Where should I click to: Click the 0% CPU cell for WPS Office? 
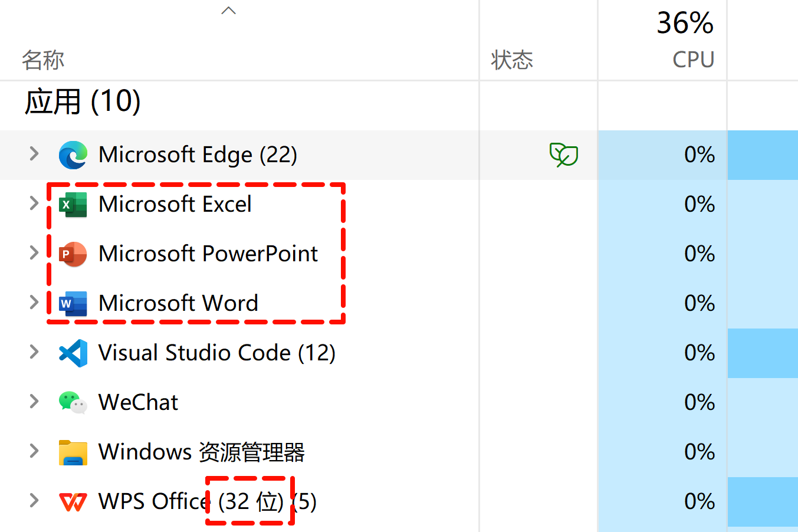(700, 501)
